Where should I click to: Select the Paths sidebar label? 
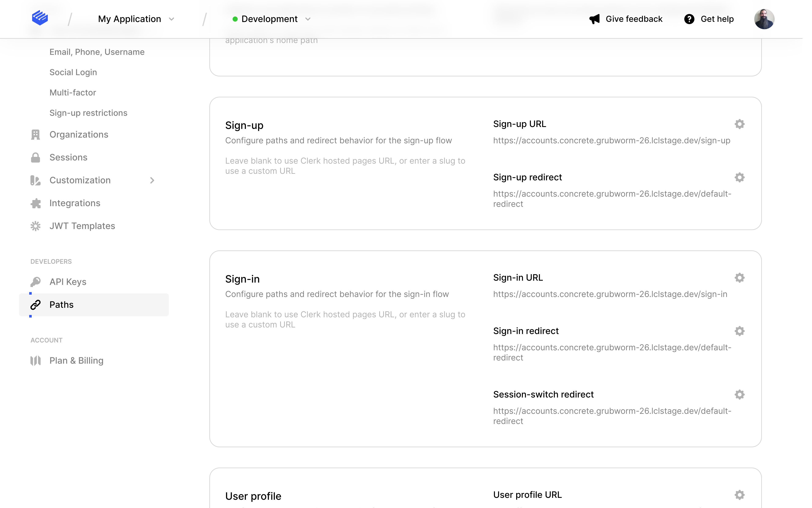pos(61,305)
